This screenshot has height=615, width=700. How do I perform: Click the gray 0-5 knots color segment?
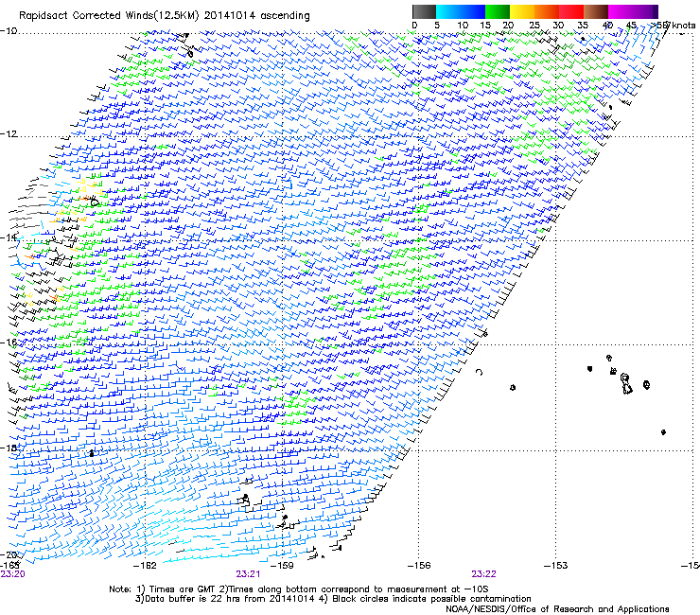[x=424, y=11]
